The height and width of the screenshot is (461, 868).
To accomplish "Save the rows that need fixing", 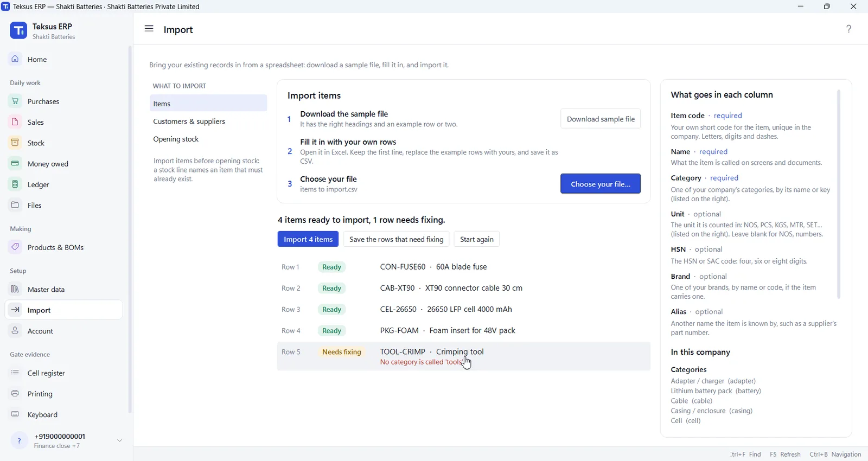I will 396,239.
